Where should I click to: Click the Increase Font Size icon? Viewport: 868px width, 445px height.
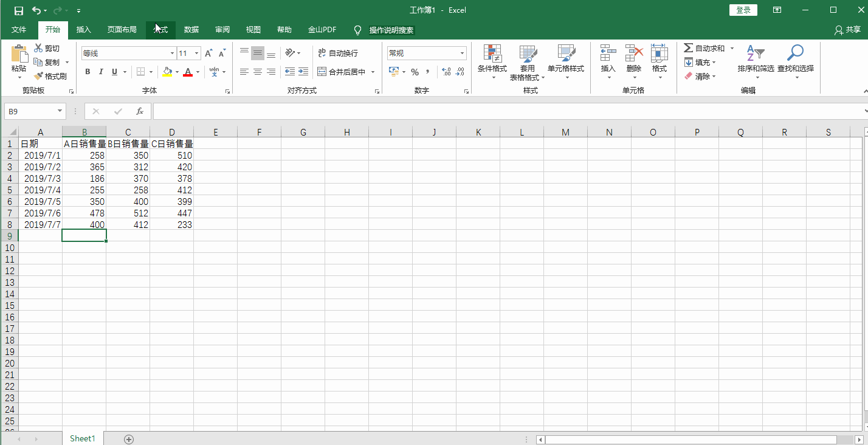[x=208, y=53]
